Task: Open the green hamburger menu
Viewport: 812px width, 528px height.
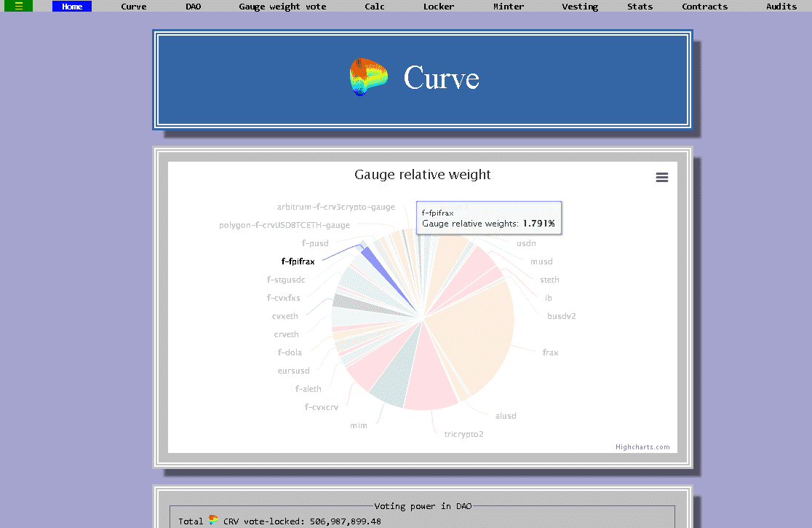Action: 19,7
